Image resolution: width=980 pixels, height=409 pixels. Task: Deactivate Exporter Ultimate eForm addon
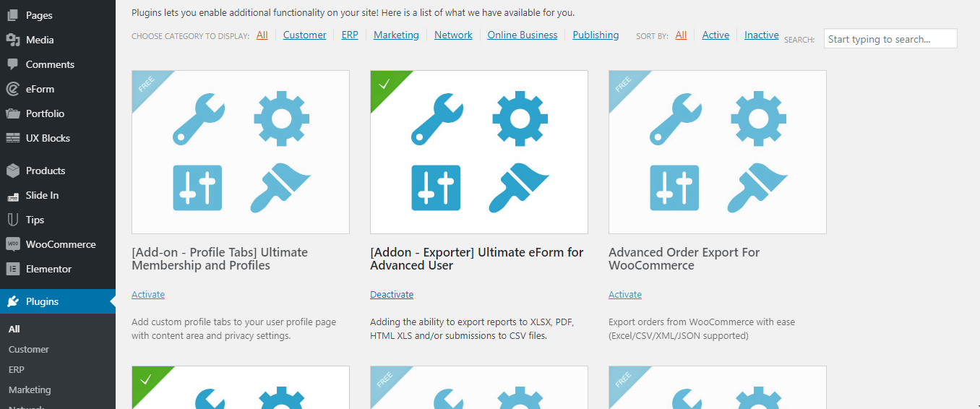click(392, 294)
